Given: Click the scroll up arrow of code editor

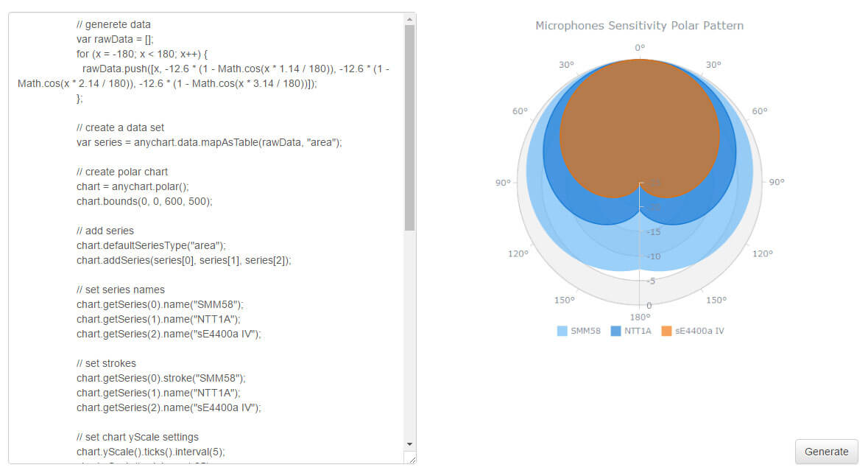Looking at the screenshot, I should pyautogui.click(x=409, y=19).
